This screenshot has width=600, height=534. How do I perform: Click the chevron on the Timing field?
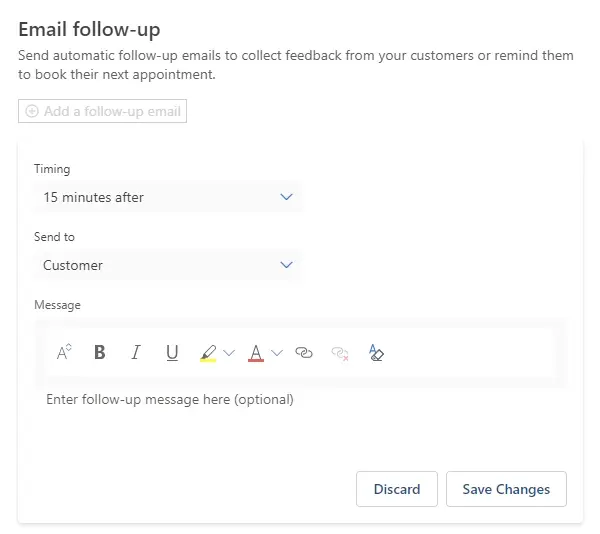pyautogui.click(x=287, y=197)
